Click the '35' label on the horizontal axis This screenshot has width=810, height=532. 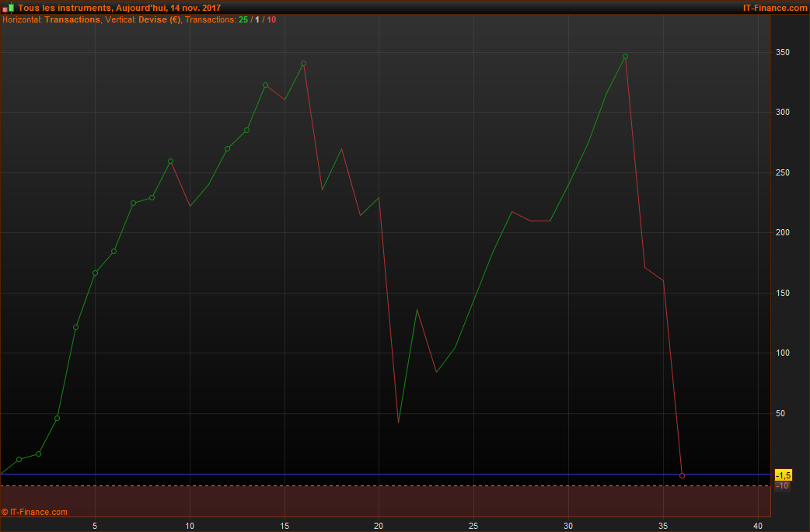663,526
